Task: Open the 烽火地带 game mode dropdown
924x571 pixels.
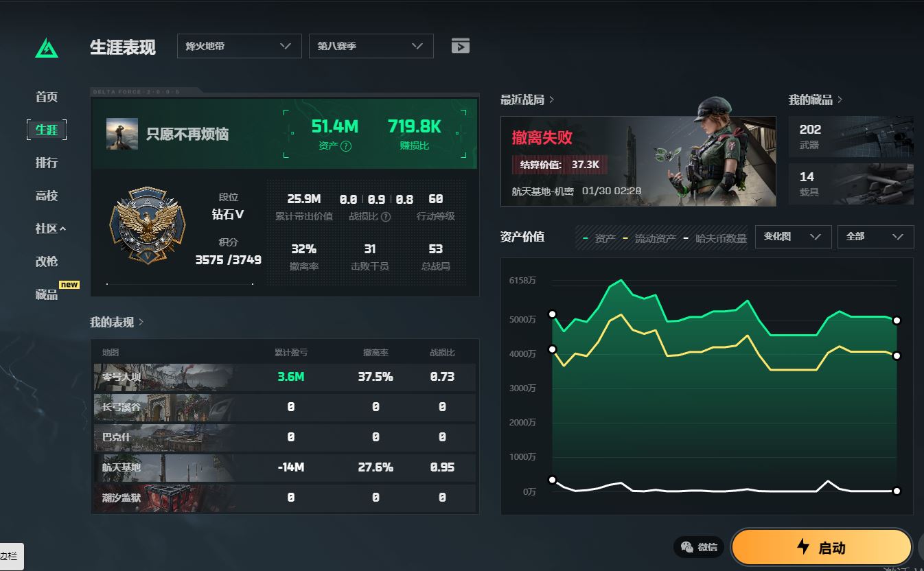Action: click(x=239, y=46)
